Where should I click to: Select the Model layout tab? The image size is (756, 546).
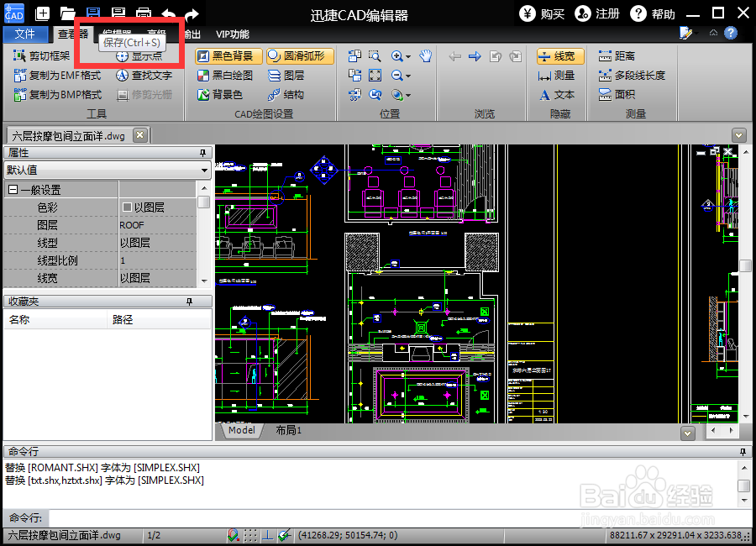pos(242,430)
